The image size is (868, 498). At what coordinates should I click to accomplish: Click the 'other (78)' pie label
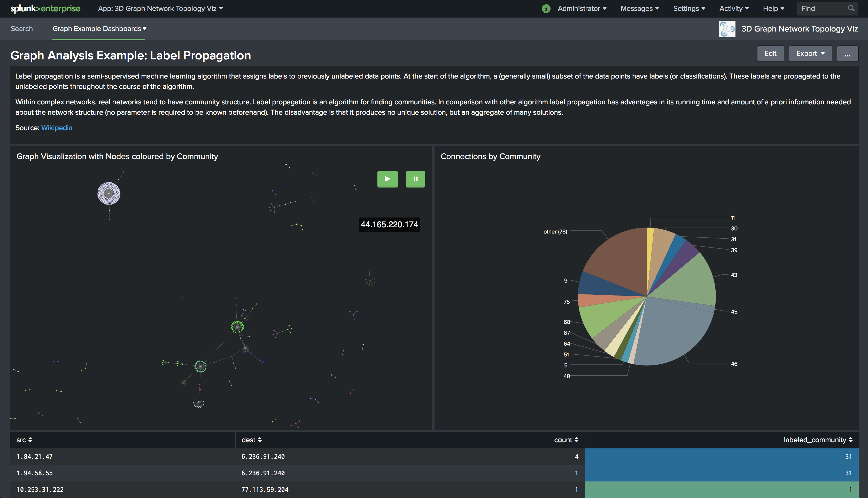click(555, 231)
